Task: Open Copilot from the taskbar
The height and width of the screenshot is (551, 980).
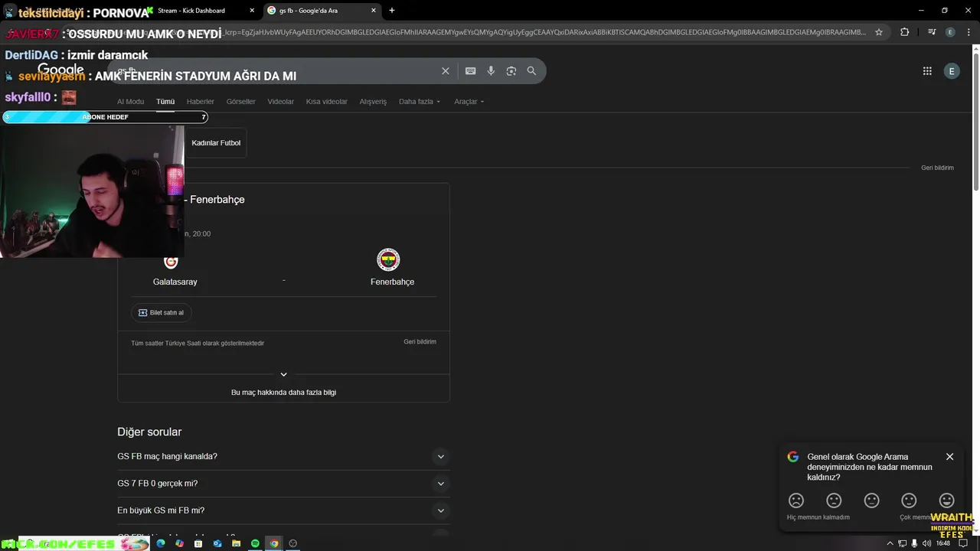Action: 179,543
